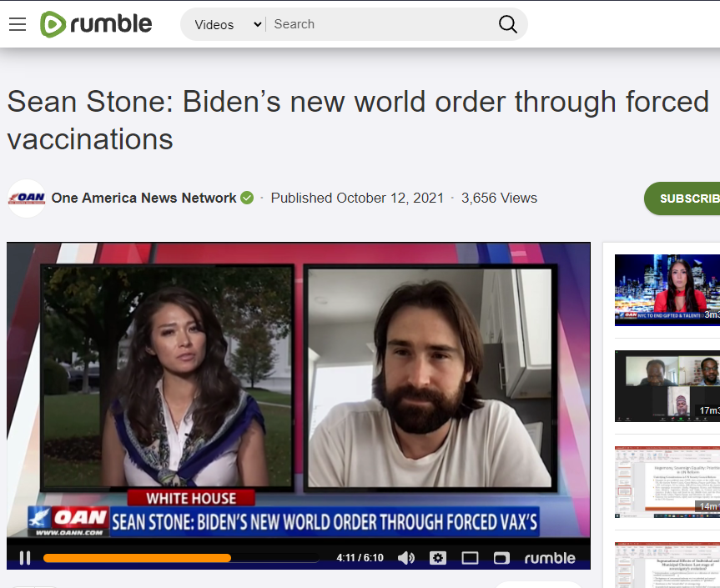Pause the video playback
This screenshot has height=588, width=720.
(x=25, y=558)
